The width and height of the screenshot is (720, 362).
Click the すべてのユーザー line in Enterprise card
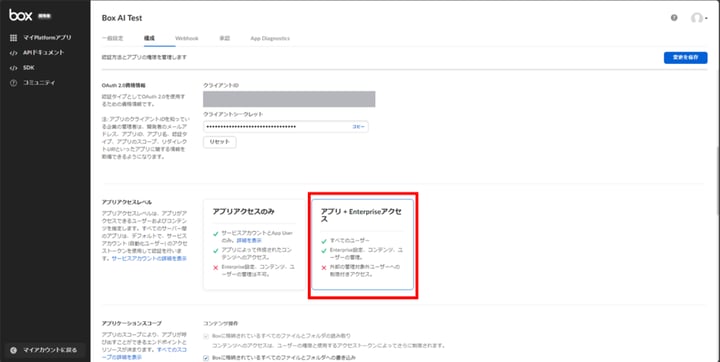(x=350, y=241)
